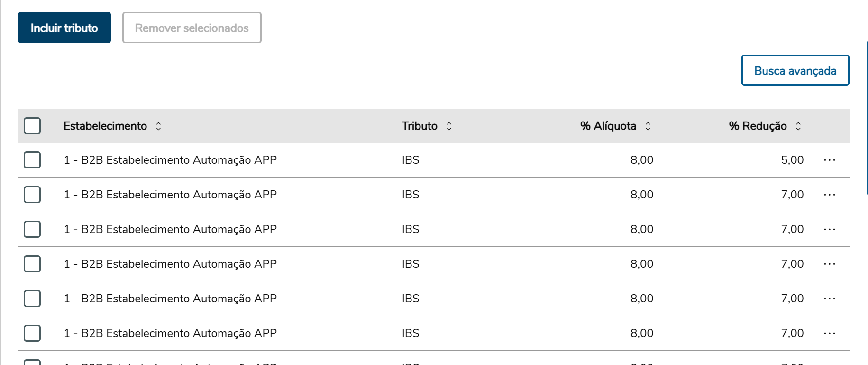Image resolution: width=868 pixels, height=365 pixels.
Task: Tick the sixth row's checkbox
Action: pyautogui.click(x=32, y=333)
